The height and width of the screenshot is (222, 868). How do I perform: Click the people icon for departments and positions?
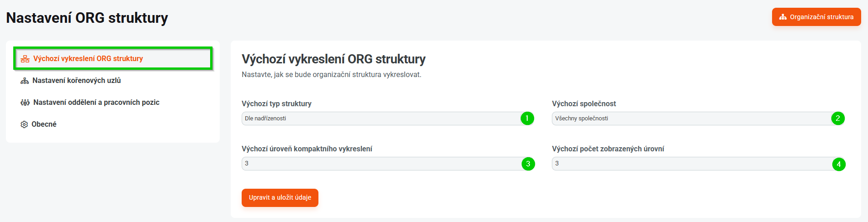pos(25,103)
